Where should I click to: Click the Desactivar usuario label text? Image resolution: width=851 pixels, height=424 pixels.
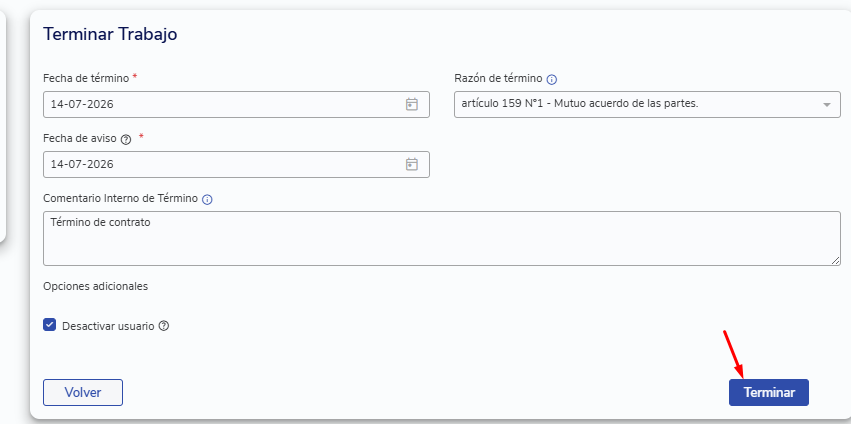(x=108, y=327)
